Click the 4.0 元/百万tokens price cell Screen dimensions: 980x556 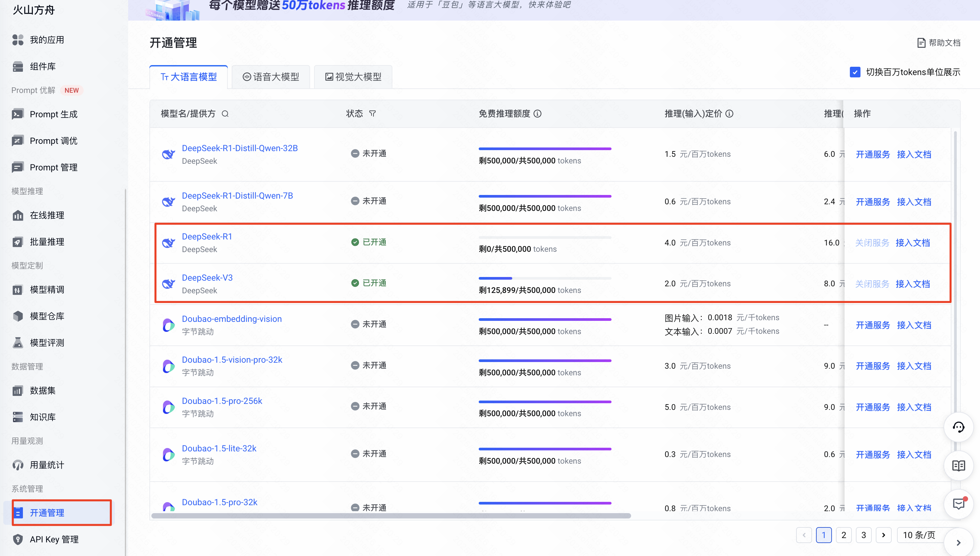[x=697, y=243]
